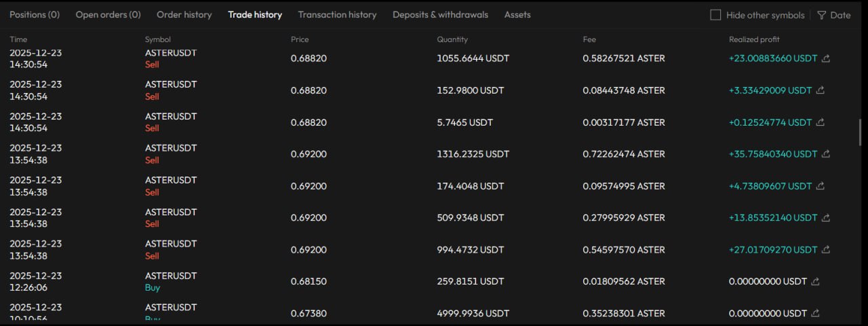
Task: Select quantity 994.4732 USDT
Action: tap(470, 250)
